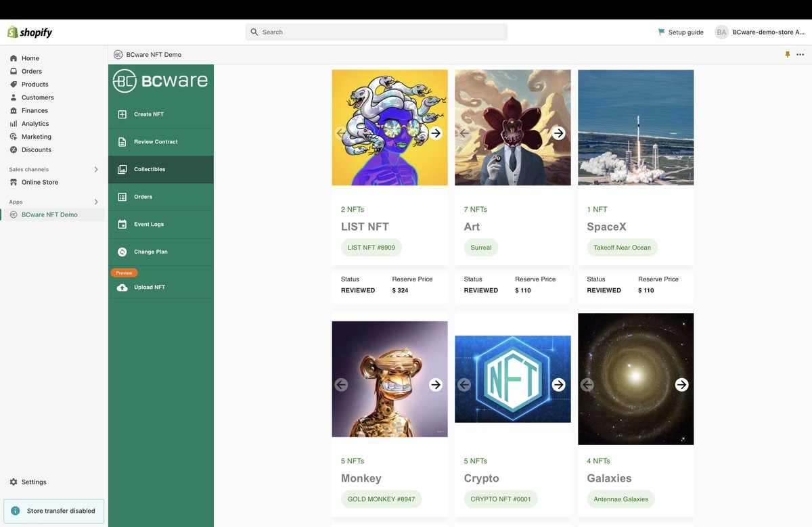Click the BCware Orders list icon

pyautogui.click(x=122, y=197)
